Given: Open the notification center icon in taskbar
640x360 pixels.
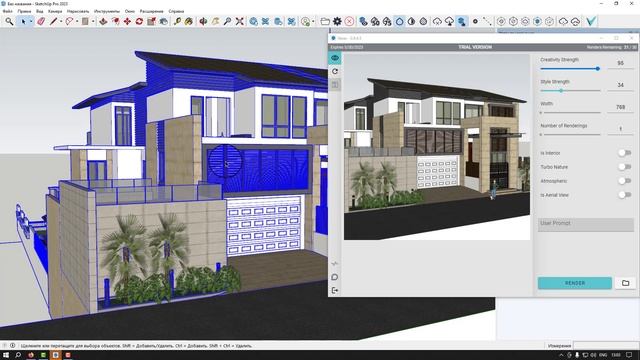Looking at the screenshot, I should 630,355.
